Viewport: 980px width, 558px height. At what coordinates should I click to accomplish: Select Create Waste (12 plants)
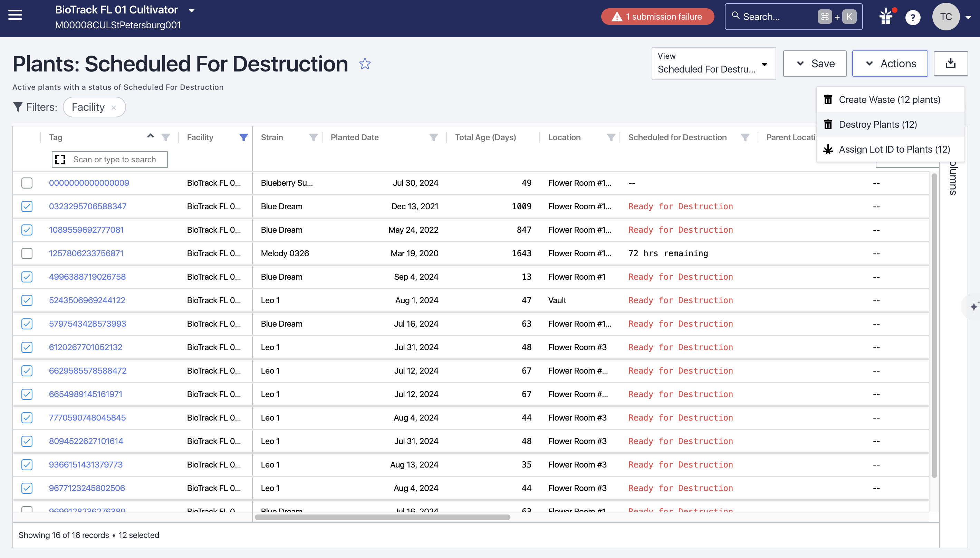coord(890,100)
